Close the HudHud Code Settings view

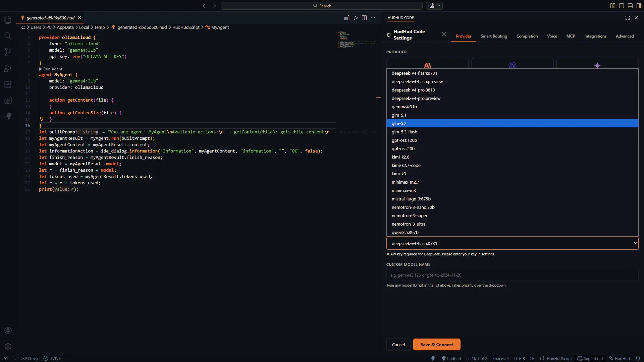pyautogui.click(x=444, y=35)
